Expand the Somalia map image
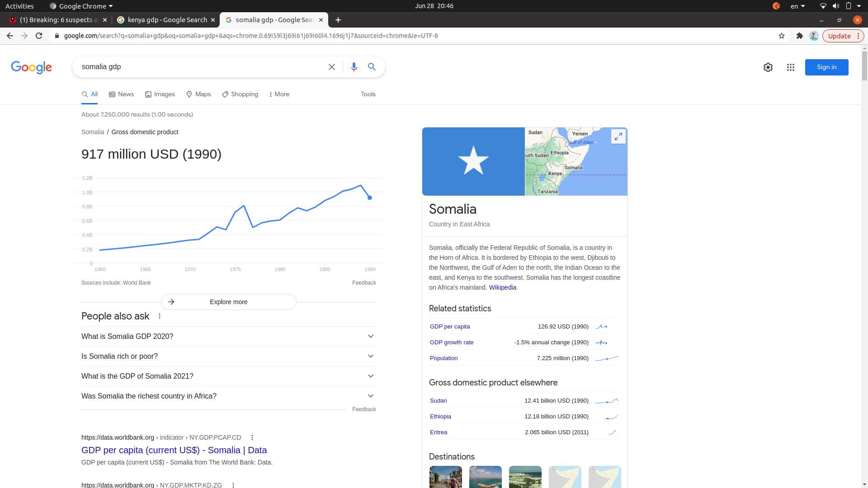Screen dimensions: 868x488 pyautogui.click(x=618, y=136)
